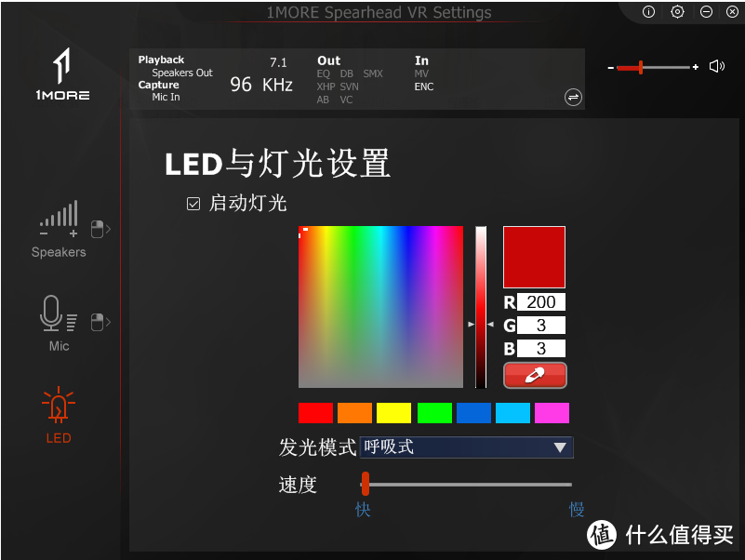
Task: Pick a color in the spectrum field
Action: coord(380,307)
